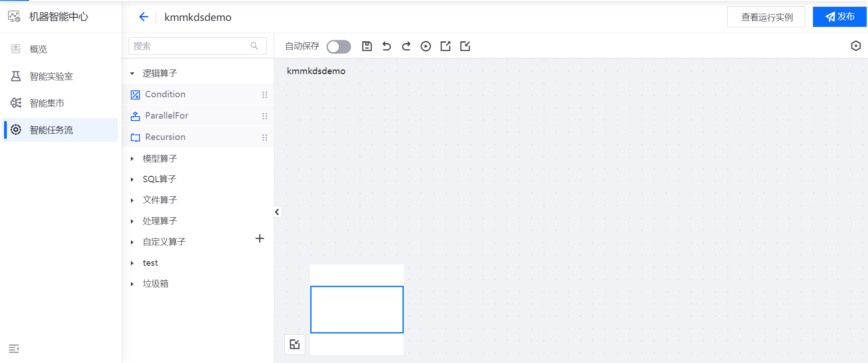Expand the SQL算子 group
Image resolution: width=868 pixels, height=363 pixels.
click(x=132, y=179)
